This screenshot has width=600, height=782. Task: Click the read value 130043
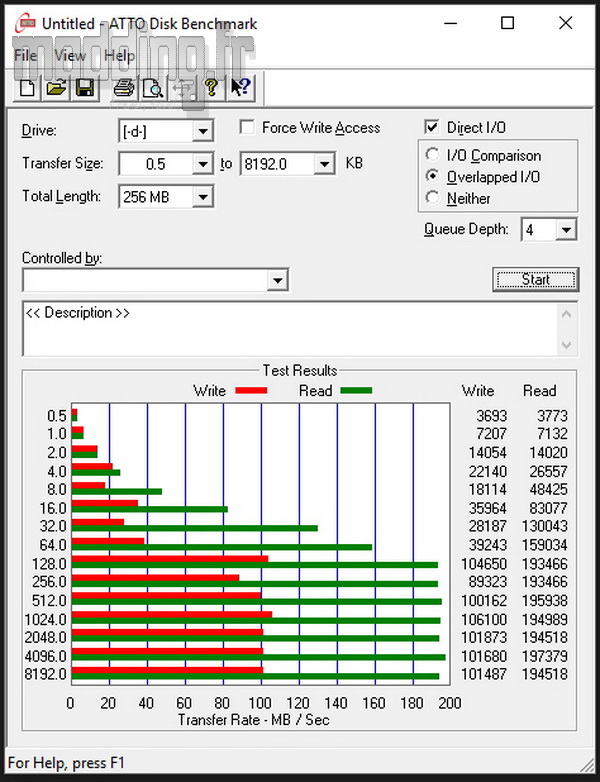(x=545, y=526)
